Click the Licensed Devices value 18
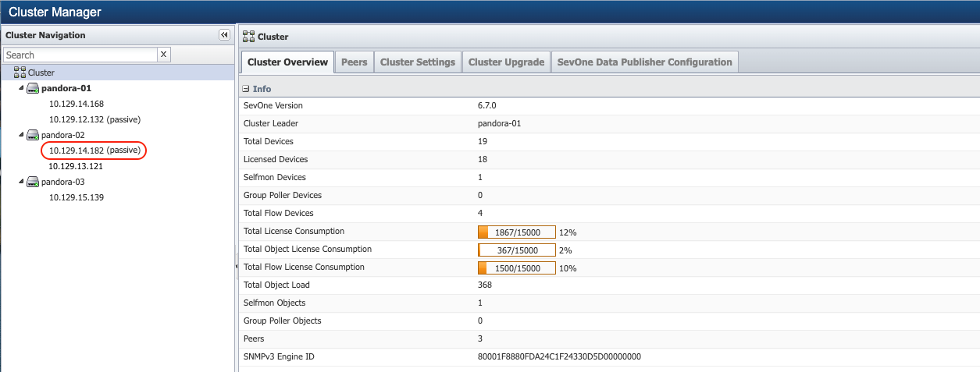The width and height of the screenshot is (980, 372). tap(482, 159)
